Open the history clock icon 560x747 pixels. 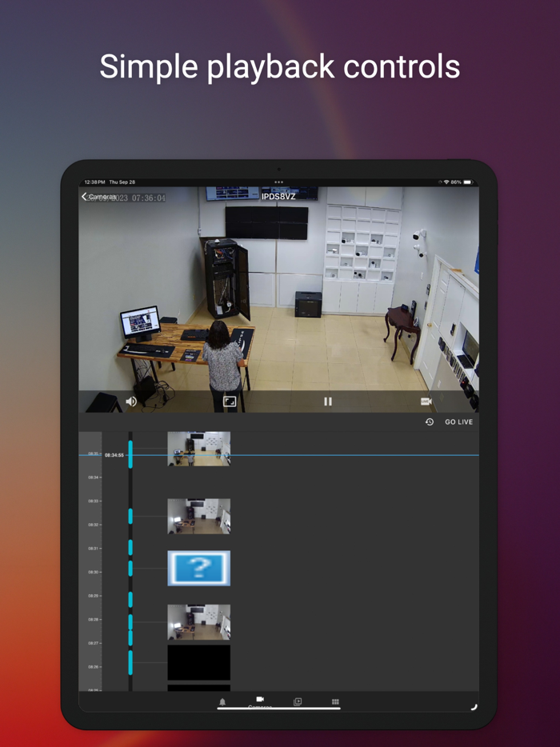point(430,422)
